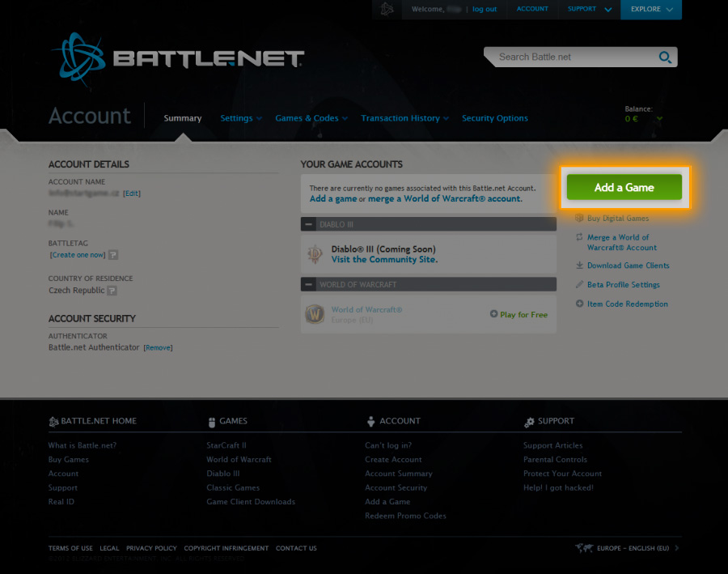The height and width of the screenshot is (574, 728).
Task: Click the Buy Digital Games cart icon
Action: pos(579,218)
